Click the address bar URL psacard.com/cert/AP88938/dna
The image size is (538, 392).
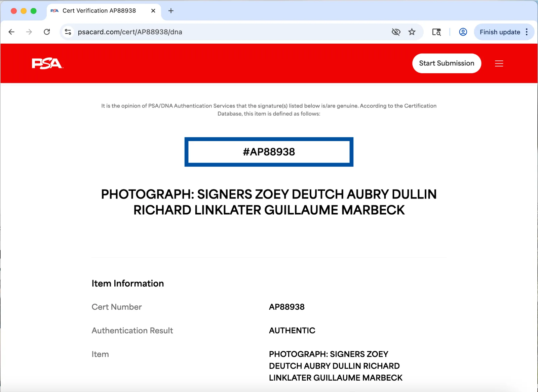coord(130,32)
